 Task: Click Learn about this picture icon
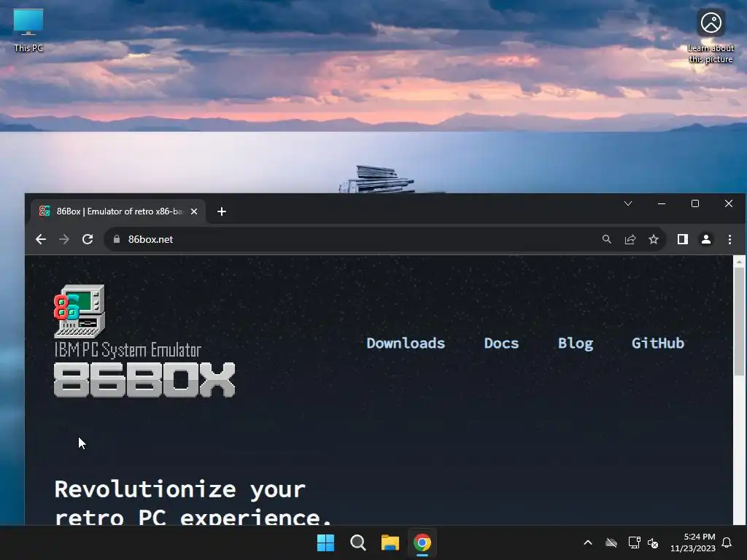tap(711, 36)
